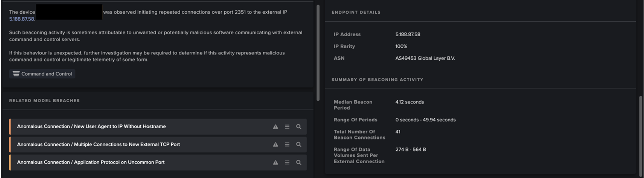Click magnifier on New User Agent breach
Screen dimensions: 644x178
coord(299,127)
